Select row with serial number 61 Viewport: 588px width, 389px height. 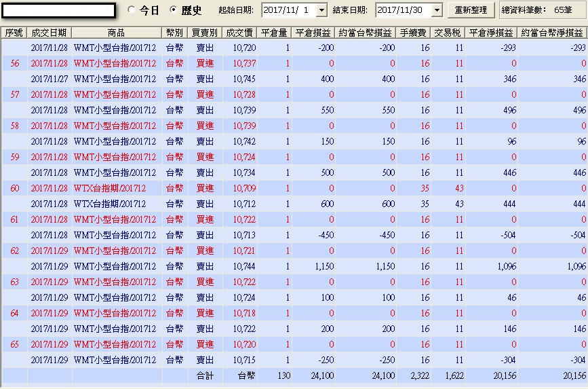click(x=294, y=219)
